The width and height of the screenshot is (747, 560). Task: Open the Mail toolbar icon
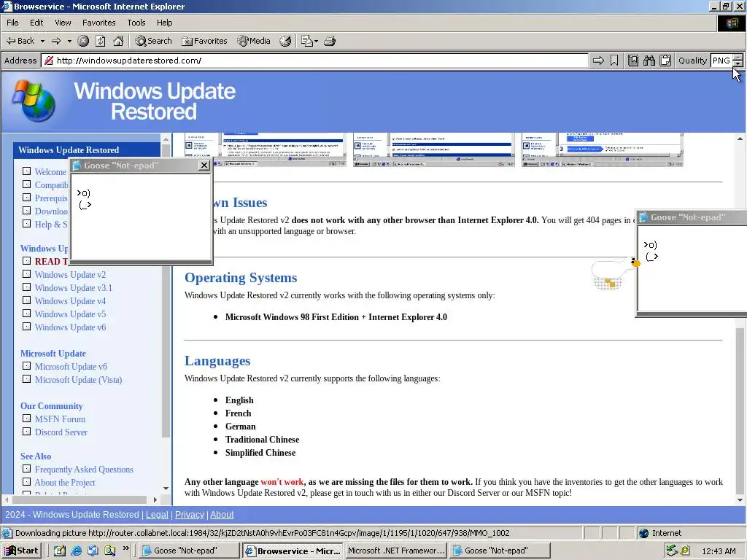coord(307,41)
